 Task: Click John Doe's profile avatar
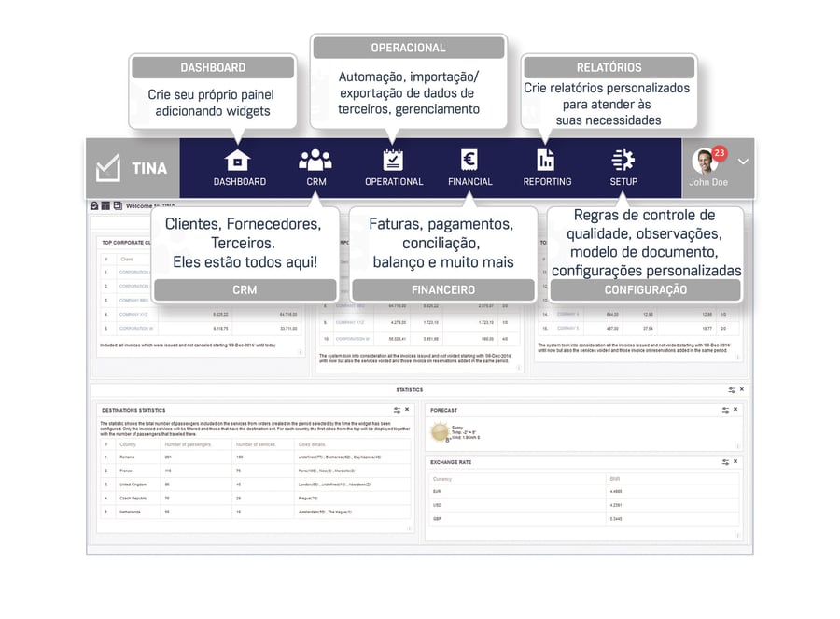click(x=705, y=162)
